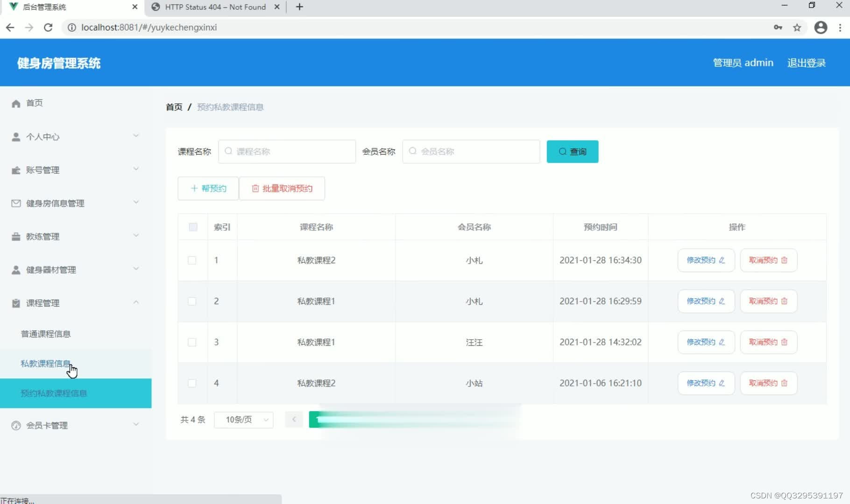The width and height of the screenshot is (850, 504).
Task: Open the browser profile avatar icon
Action: pyautogui.click(x=821, y=28)
